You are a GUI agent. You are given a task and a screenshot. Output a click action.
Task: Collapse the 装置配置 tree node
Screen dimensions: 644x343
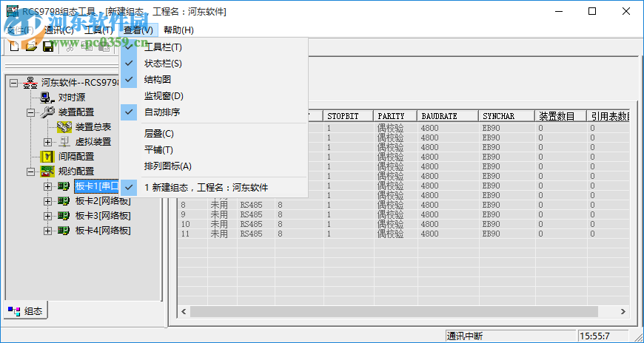click(x=31, y=112)
